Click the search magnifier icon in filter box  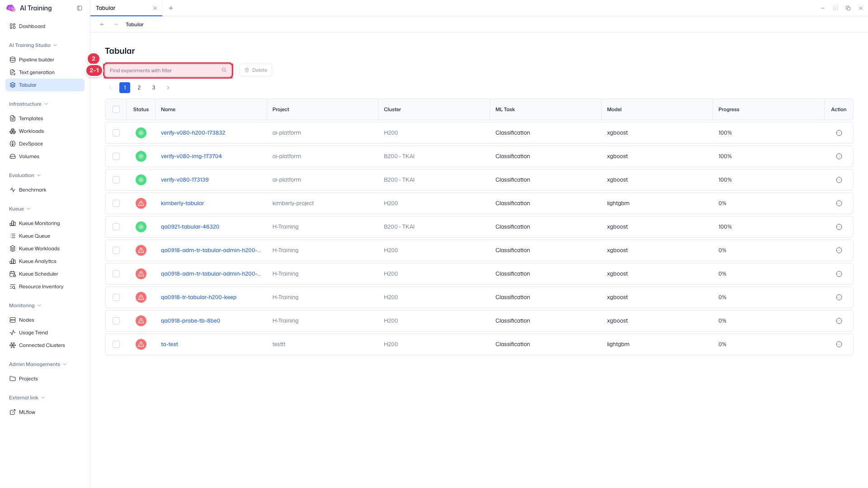[224, 70]
